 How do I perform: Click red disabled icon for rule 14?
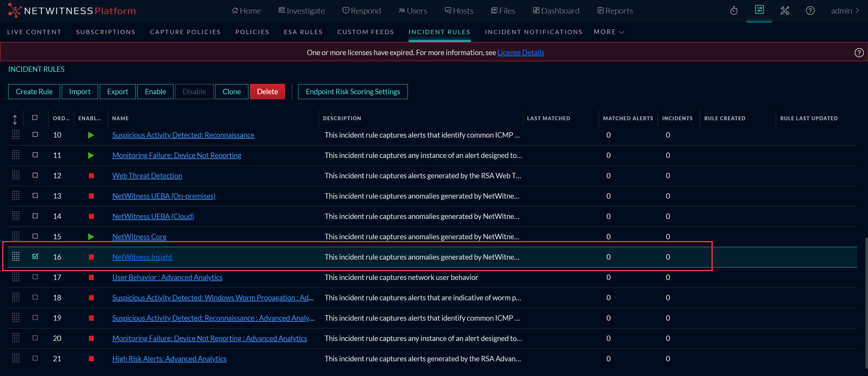pos(91,216)
